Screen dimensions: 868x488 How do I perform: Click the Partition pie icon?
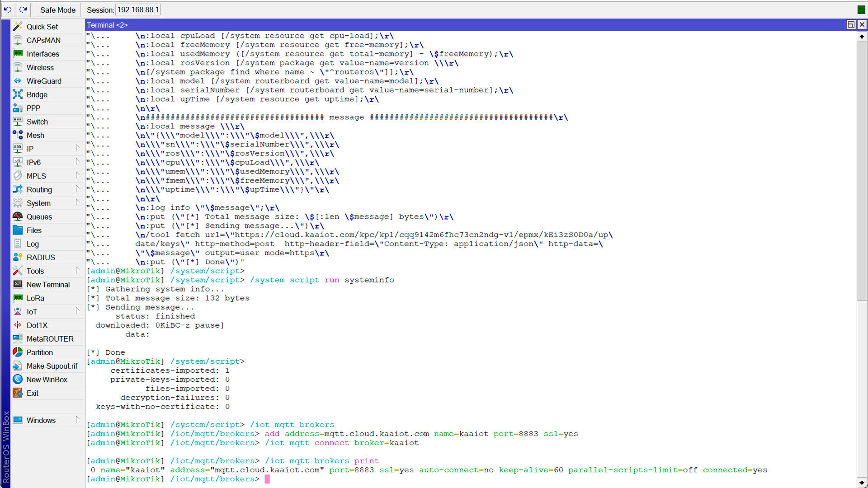pos(18,352)
